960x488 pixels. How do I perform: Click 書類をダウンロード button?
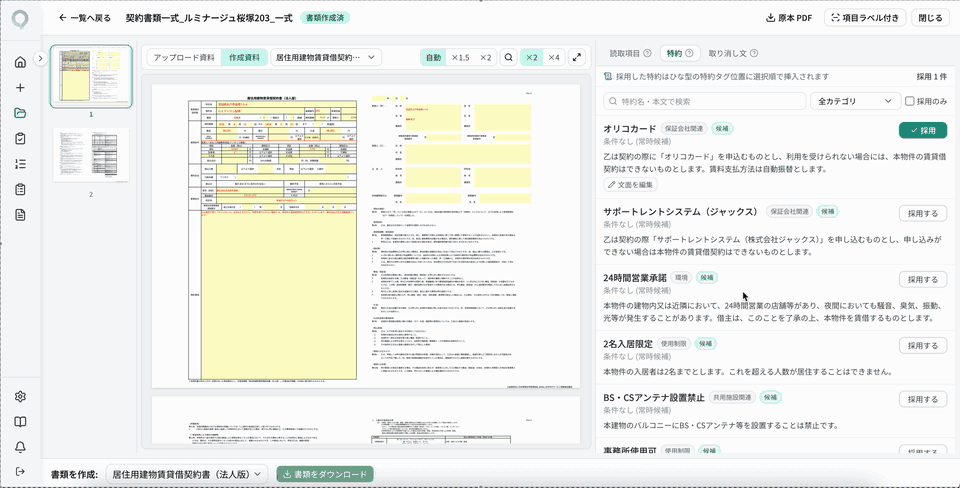[x=325, y=474]
